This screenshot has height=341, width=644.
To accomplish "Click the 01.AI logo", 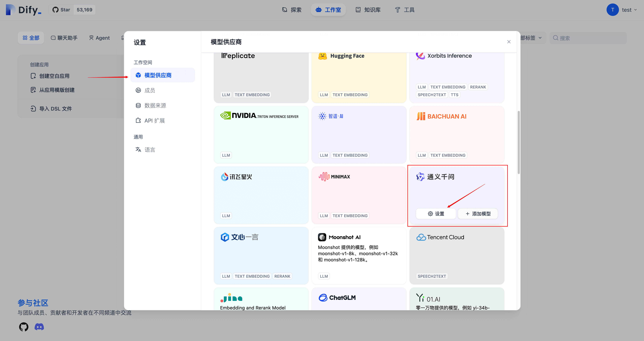I will coord(428,298).
